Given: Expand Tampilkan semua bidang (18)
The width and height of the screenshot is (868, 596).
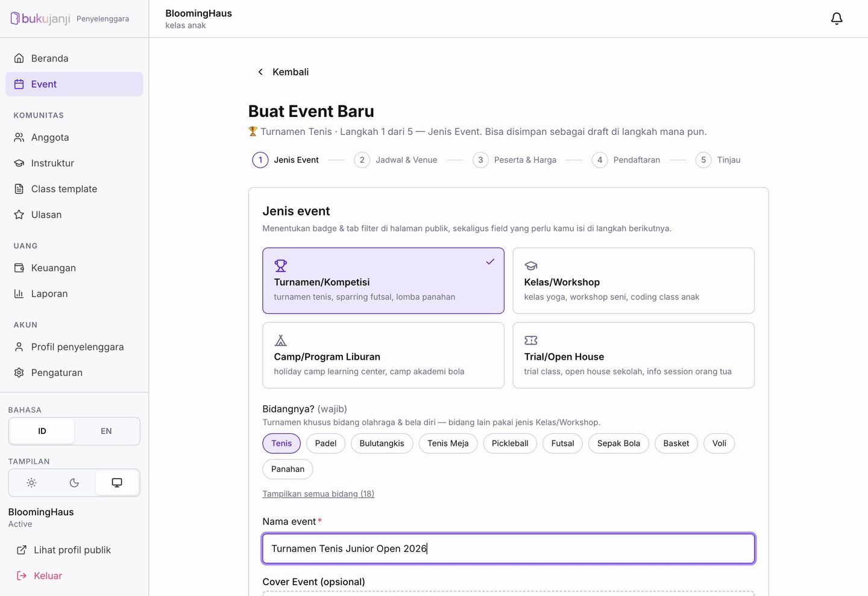Looking at the screenshot, I should point(318,494).
